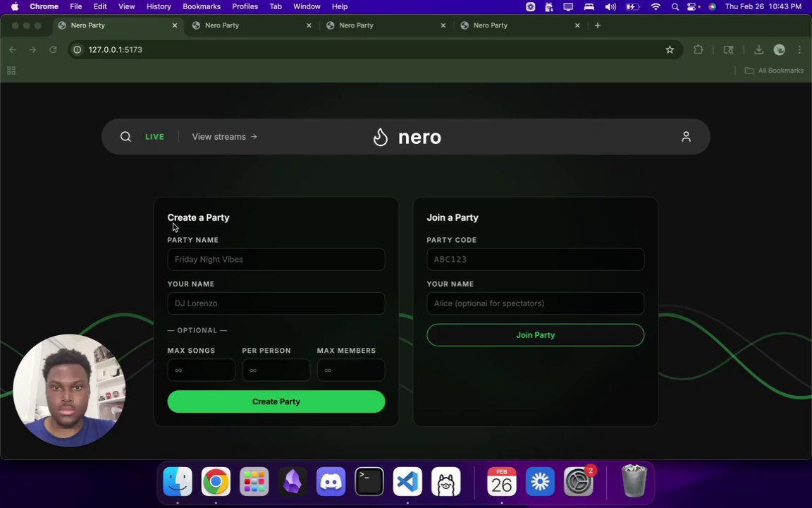Open the apps grid in bookmarks bar
Image resolution: width=812 pixels, height=508 pixels.
11,71
